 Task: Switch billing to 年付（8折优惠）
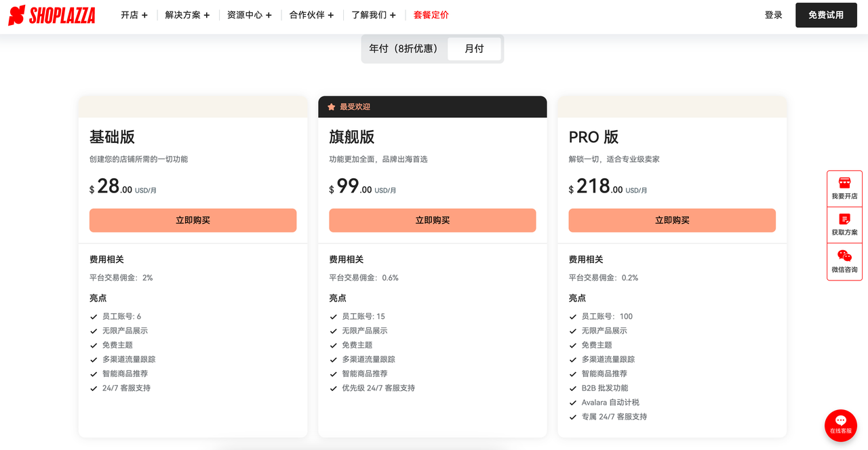(x=404, y=49)
